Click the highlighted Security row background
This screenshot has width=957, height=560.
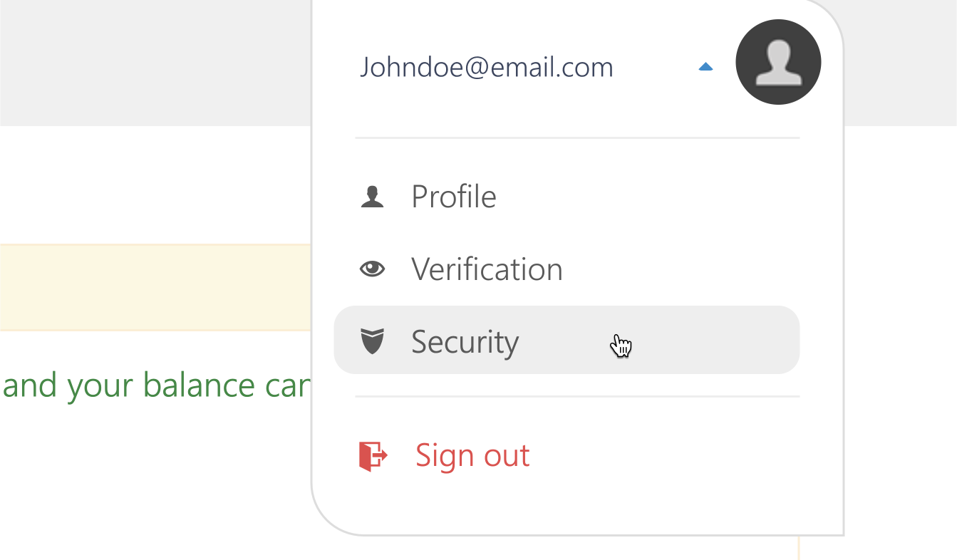click(x=567, y=340)
